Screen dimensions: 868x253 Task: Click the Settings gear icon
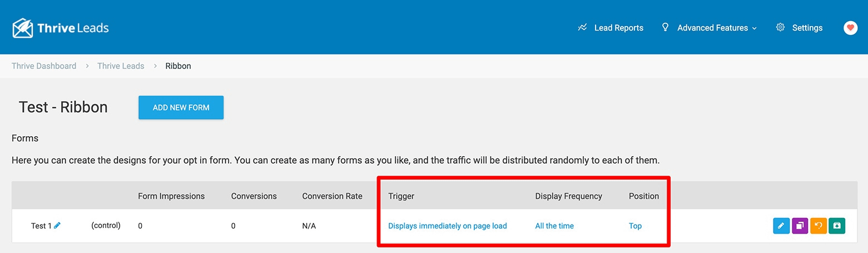click(x=781, y=27)
